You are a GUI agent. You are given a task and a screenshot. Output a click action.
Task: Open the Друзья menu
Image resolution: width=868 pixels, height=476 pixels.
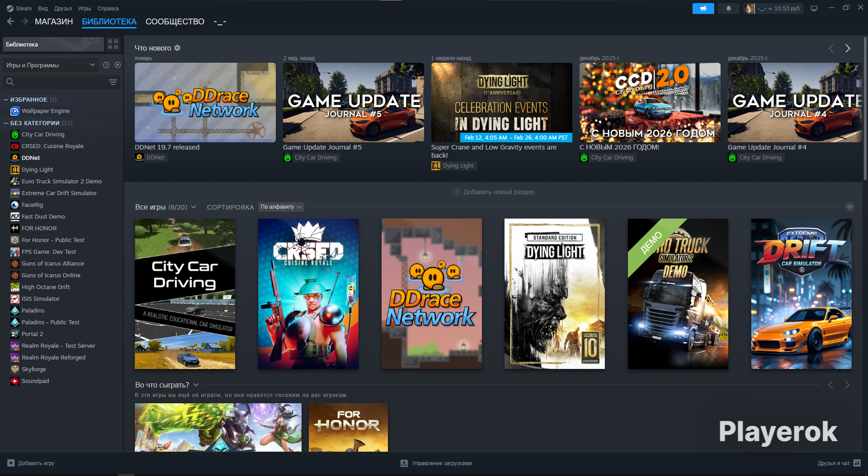[63, 9]
